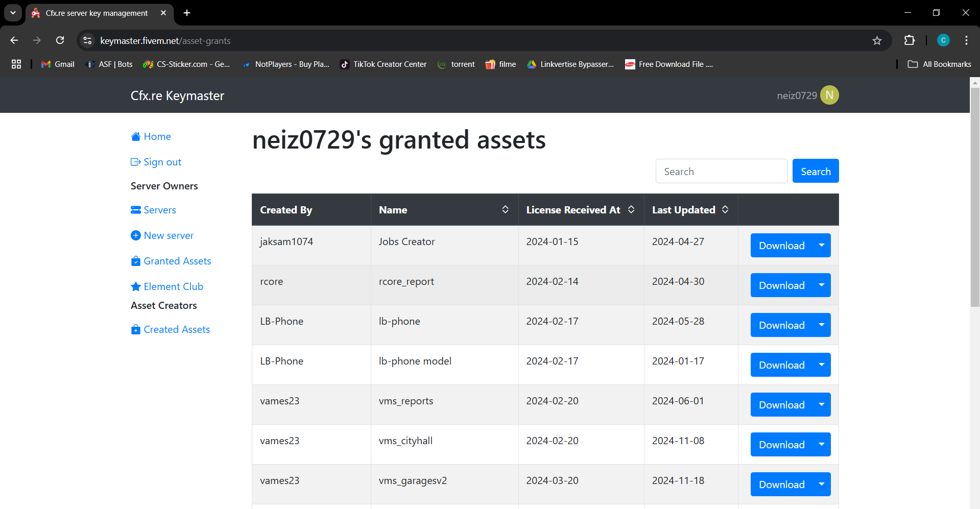Download the vms_cityhall asset
The height and width of the screenshot is (509, 980).
click(782, 445)
